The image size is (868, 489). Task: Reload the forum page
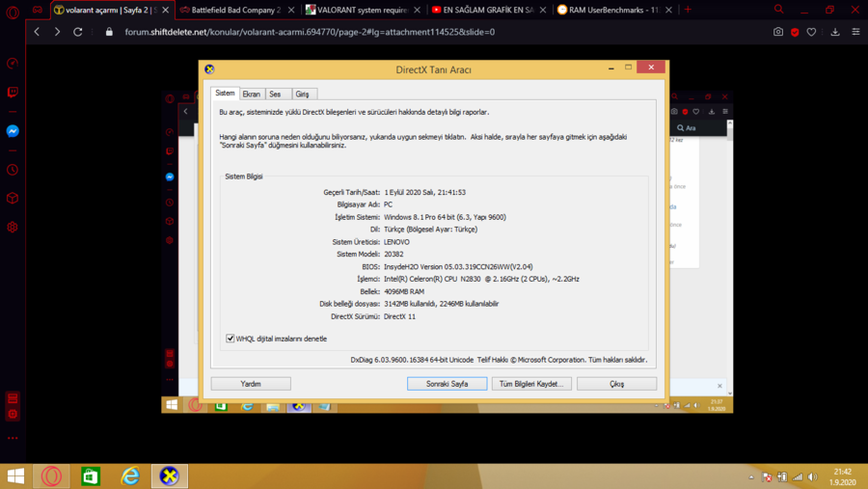[x=78, y=32]
